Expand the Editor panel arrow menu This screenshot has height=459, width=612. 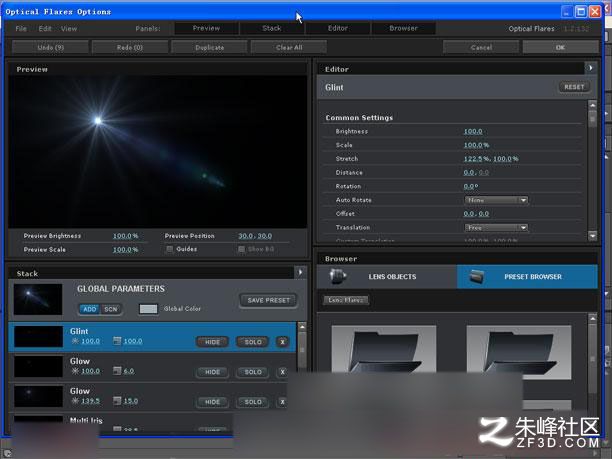click(591, 68)
